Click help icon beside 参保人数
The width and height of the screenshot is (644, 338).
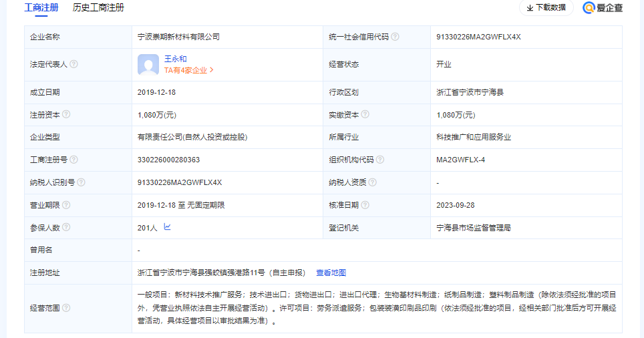pyautogui.click(x=66, y=227)
